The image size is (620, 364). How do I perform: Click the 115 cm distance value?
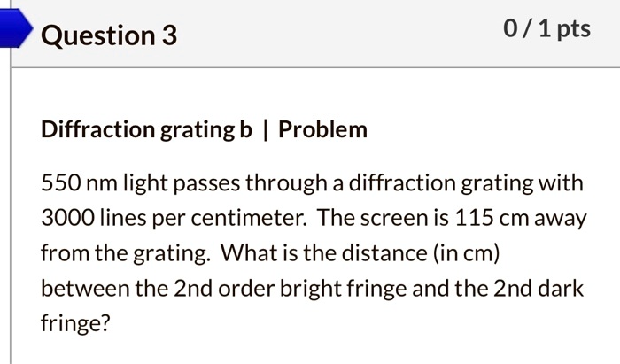click(492, 218)
